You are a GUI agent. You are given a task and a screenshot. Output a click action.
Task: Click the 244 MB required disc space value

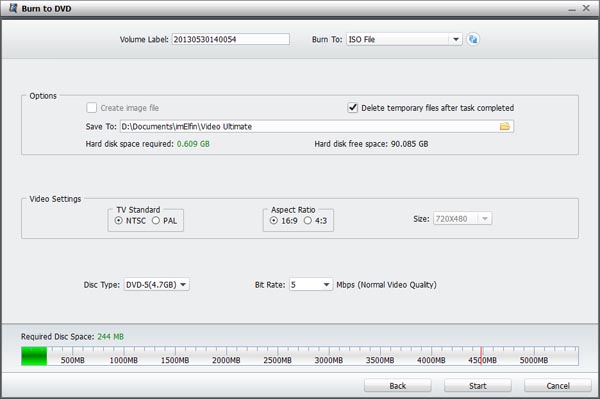111,337
